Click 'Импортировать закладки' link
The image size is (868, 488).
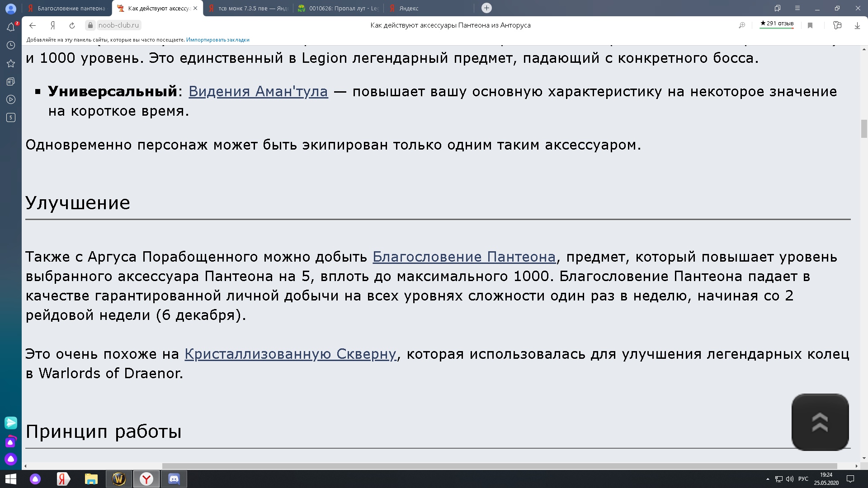click(217, 40)
